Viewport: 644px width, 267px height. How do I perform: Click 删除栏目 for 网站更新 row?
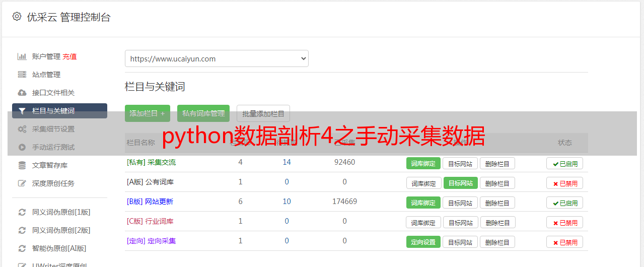point(497,203)
